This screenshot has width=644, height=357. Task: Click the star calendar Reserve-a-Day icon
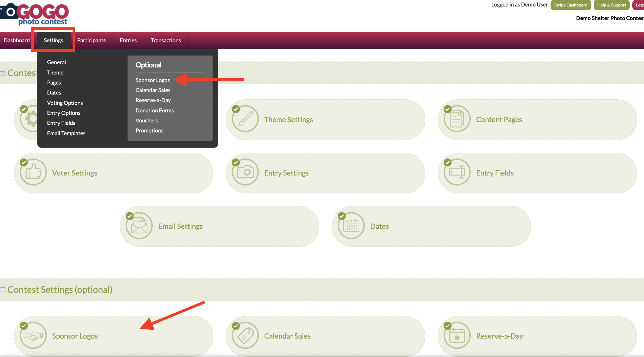[x=457, y=336]
